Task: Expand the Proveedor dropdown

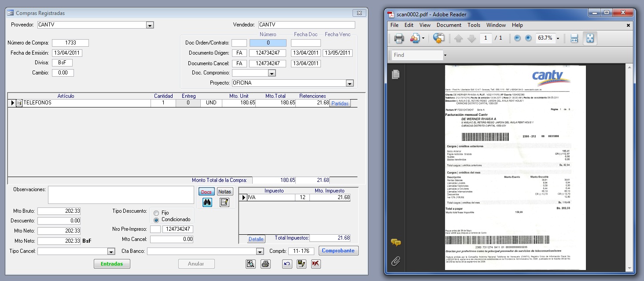Action: [x=150, y=25]
